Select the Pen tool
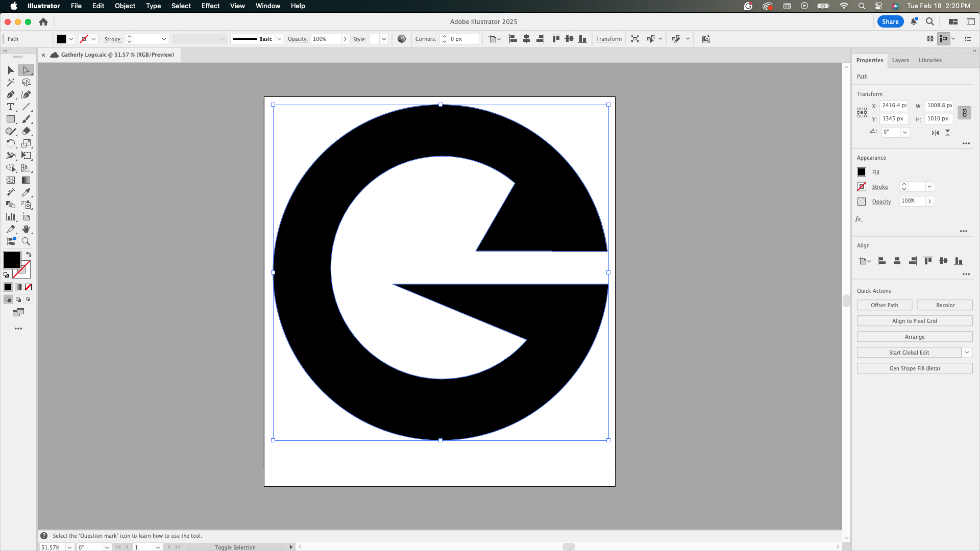This screenshot has width=980, height=551. [11, 94]
